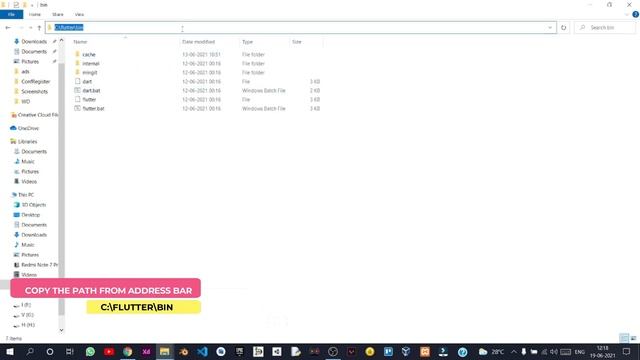Show hidden system tray icons

513,351
